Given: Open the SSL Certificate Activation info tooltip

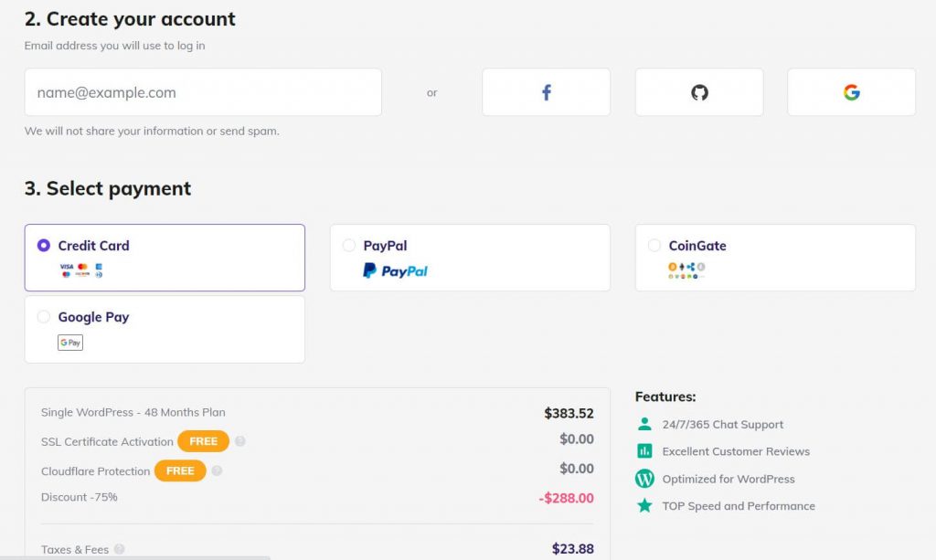Looking at the screenshot, I should pos(239,441).
